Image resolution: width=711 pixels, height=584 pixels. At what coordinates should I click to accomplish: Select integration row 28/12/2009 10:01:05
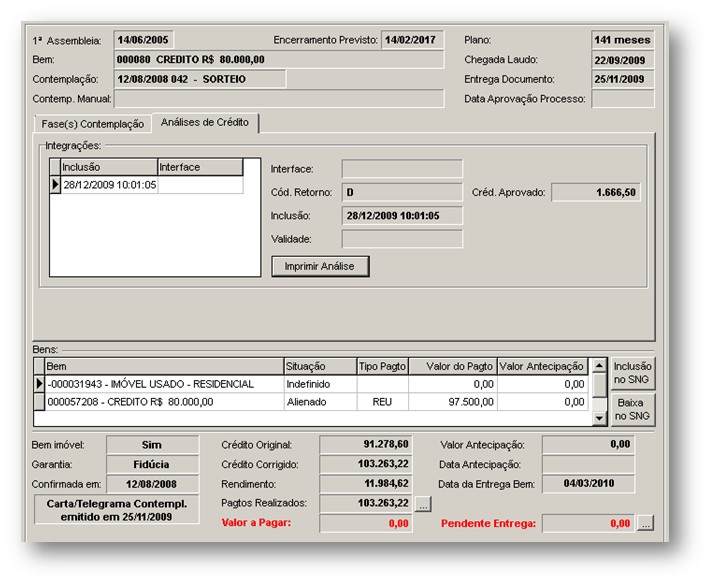point(146,185)
